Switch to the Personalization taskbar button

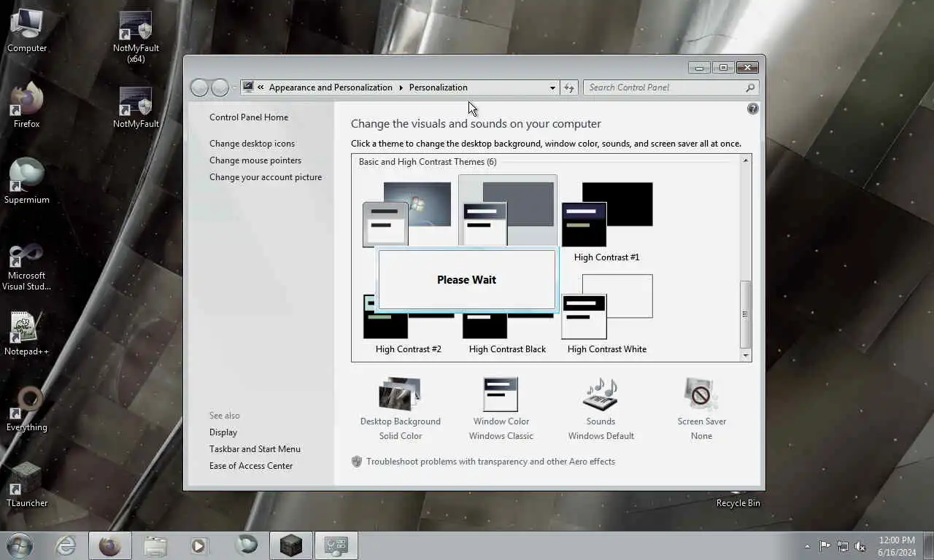[x=336, y=545]
